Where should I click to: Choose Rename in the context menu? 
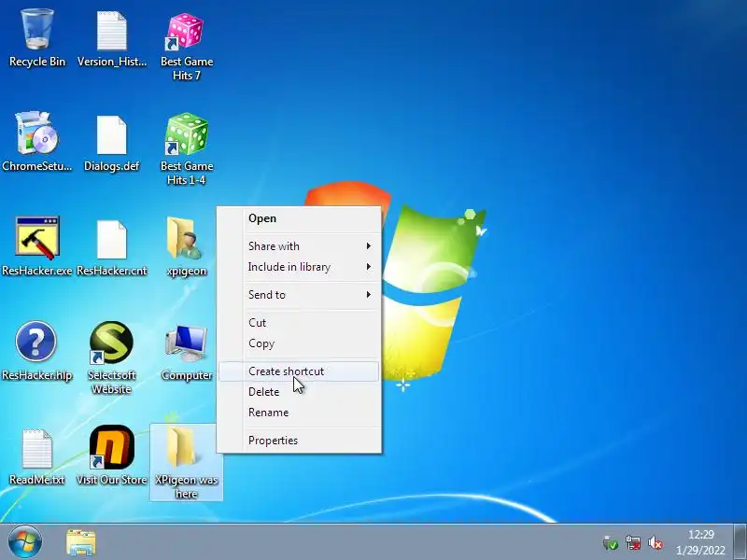299,413
